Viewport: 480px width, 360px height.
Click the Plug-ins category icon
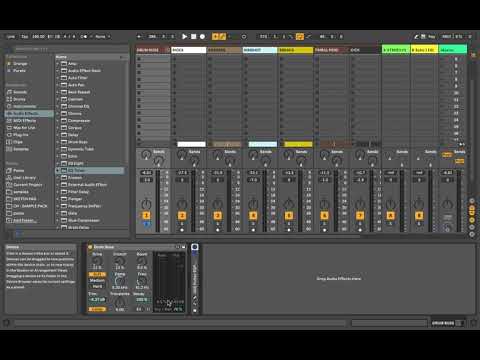(9, 135)
